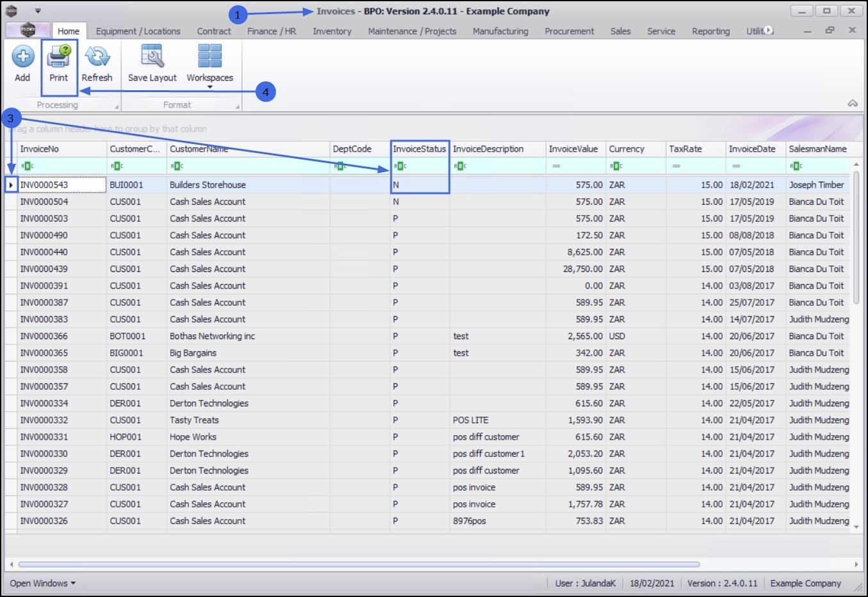
Task: Open the BPO application button in the ribbon
Action: (x=28, y=30)
